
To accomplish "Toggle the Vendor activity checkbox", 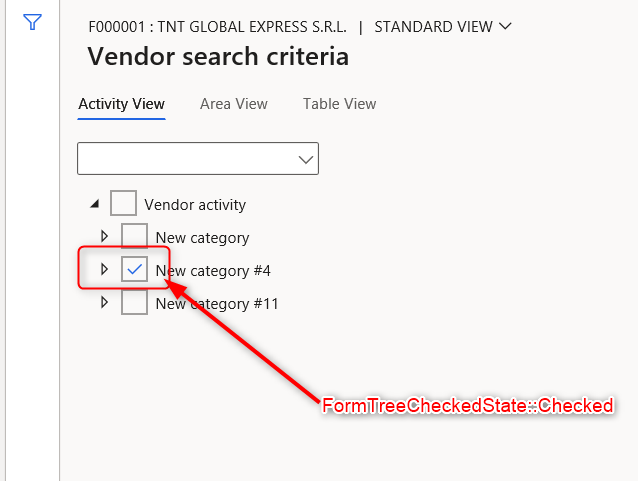I will (x=123, y=204).
